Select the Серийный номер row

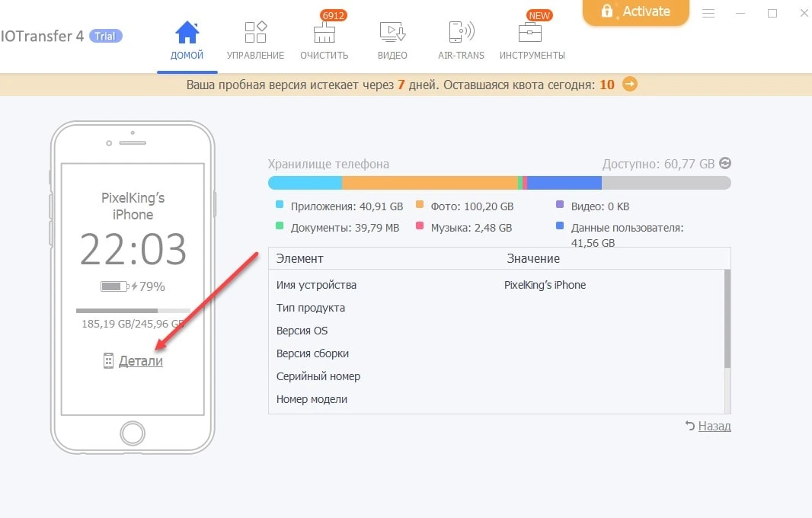[496, 376]
